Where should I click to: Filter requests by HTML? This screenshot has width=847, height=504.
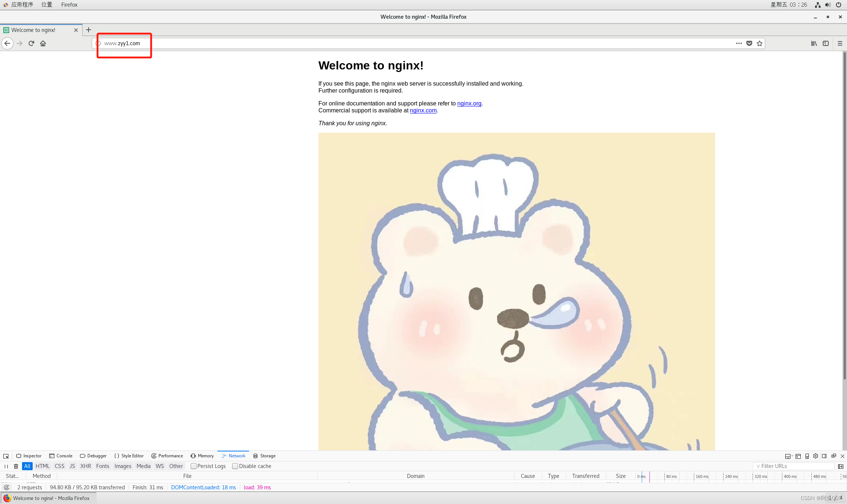point(43,466)
